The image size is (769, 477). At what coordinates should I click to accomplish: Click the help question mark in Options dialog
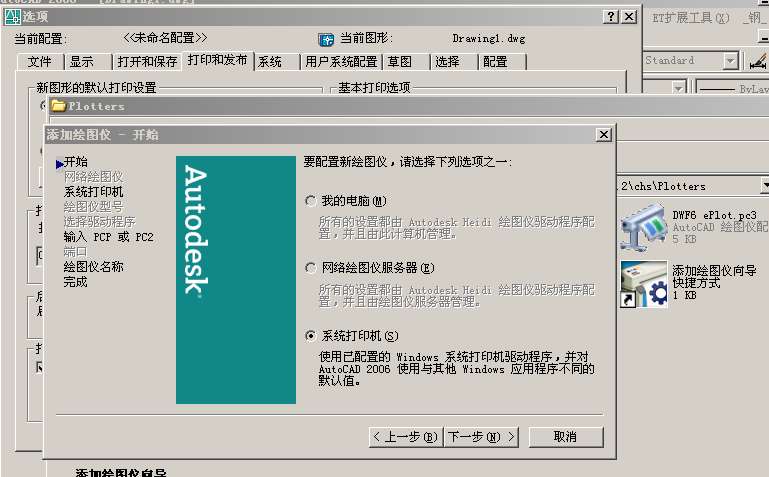611,17
